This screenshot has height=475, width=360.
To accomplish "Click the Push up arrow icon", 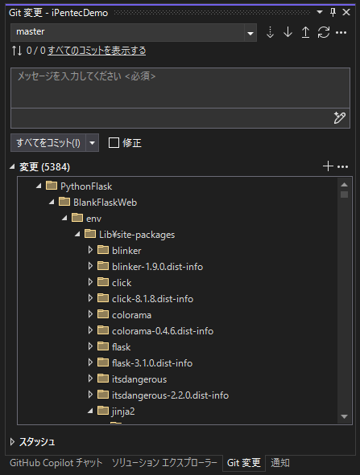I will 305,32.
